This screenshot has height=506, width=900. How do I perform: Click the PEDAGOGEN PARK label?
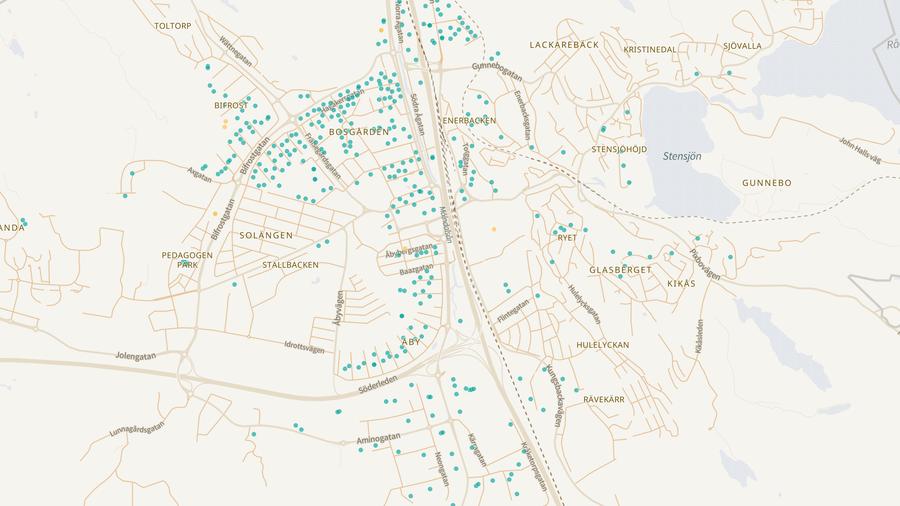click(187, 260)
